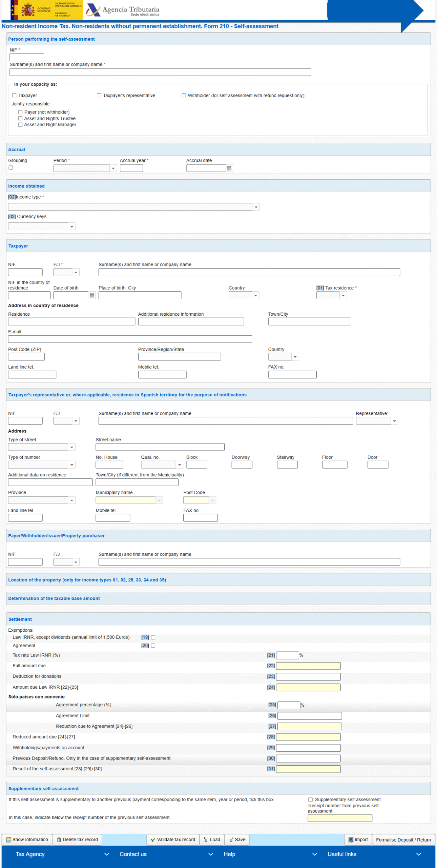
Task: Enable the Asset and Rights Trustee checkbox
Action: 20,119
